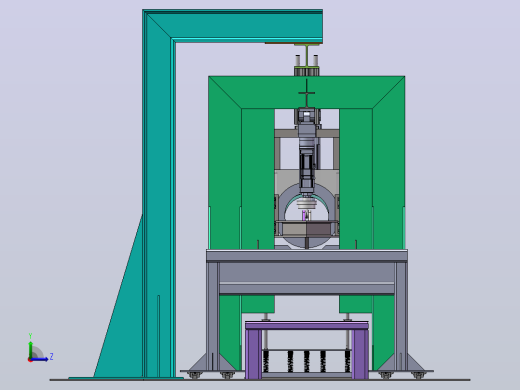Select the purple lower stand crossbar

pos(307,326)
